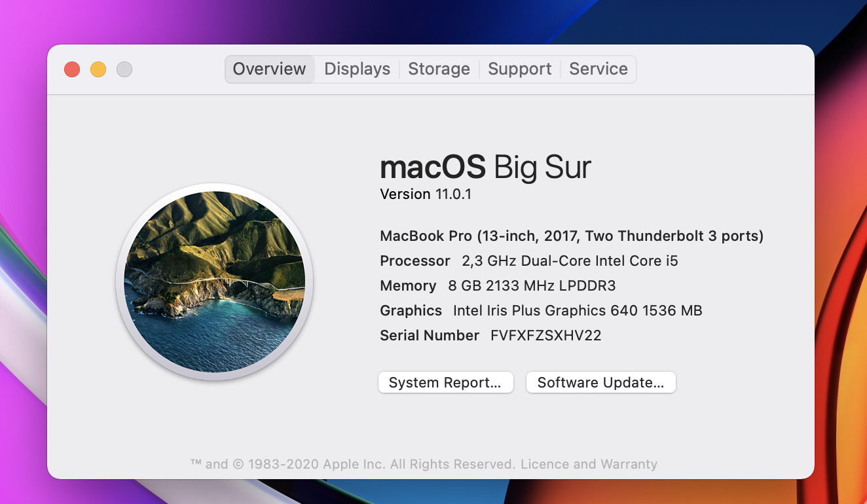The image size is (867, 504).
Task: Click the MacBook Pro model description line
Action: (x=572, y=236)
